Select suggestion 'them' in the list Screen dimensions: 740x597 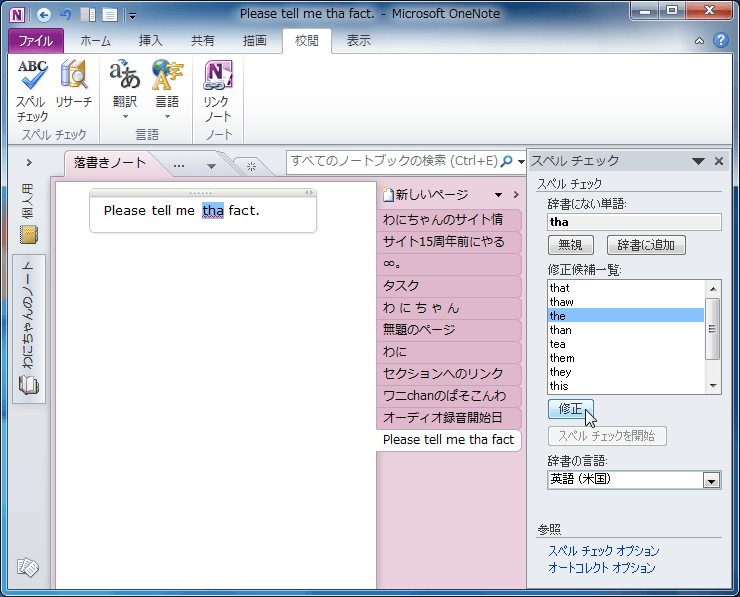(626, 358)
